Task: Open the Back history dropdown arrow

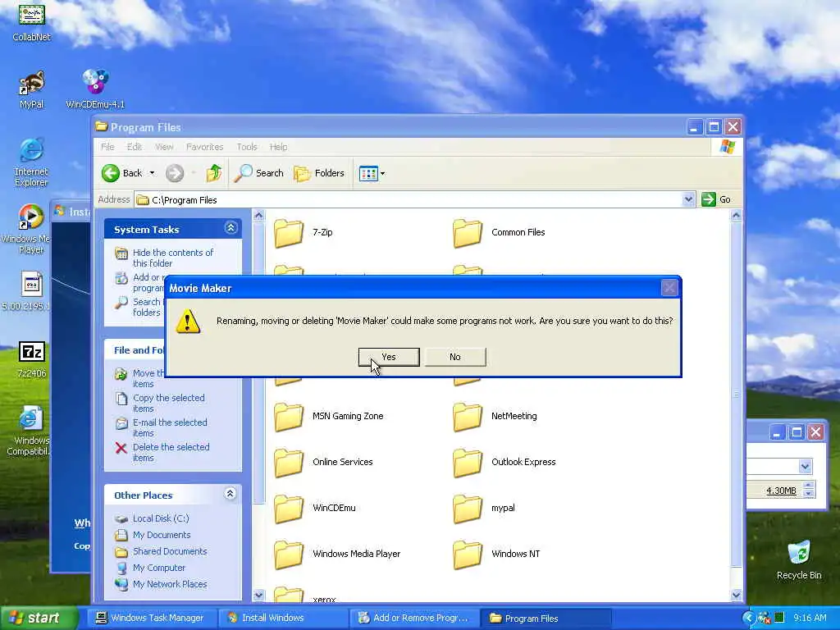Action: [x=152, y=173]
